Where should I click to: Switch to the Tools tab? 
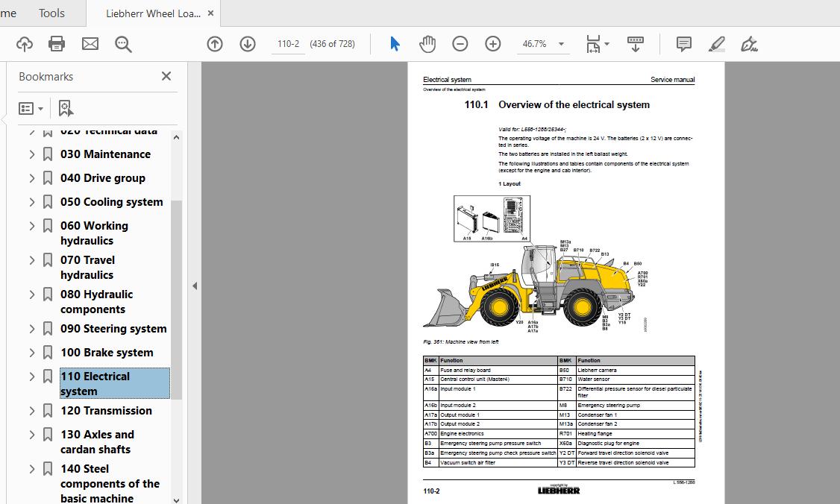click(x=51, y=13)
